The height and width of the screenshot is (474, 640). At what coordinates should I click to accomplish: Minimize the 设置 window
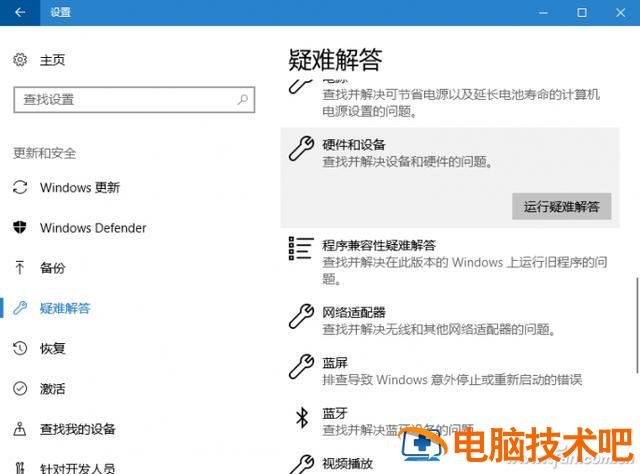[543, 13]
